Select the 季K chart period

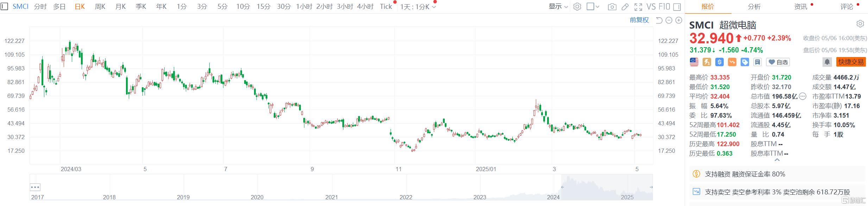pyautogui.click(x=141, y=7)
